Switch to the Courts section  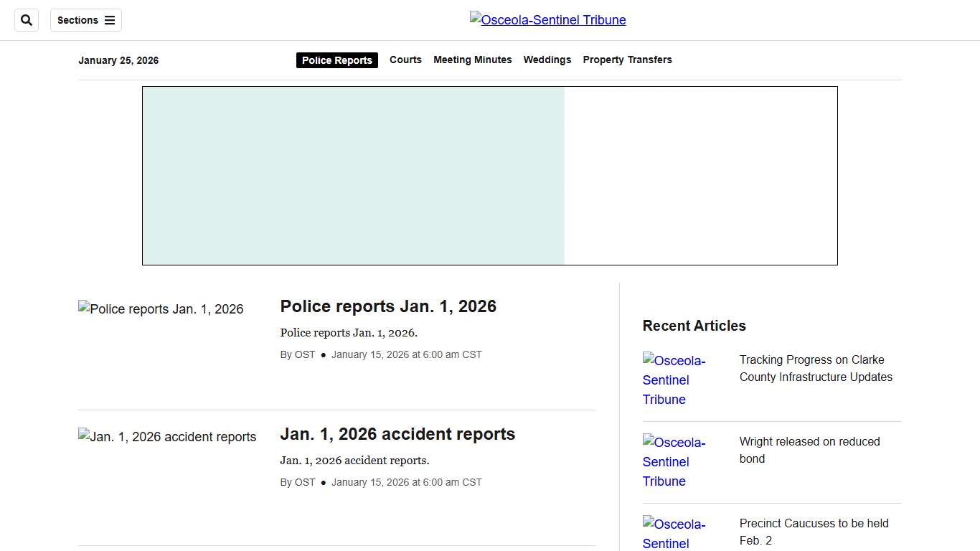[x=405, y=60]
